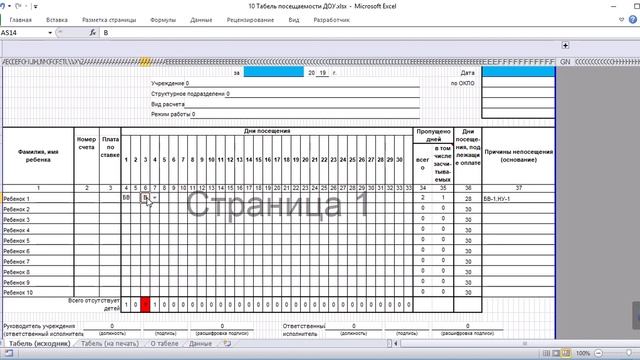The image size is (640, 360).
Task: Select the Ребенок 10 name cell
Action: coord(38,292)
